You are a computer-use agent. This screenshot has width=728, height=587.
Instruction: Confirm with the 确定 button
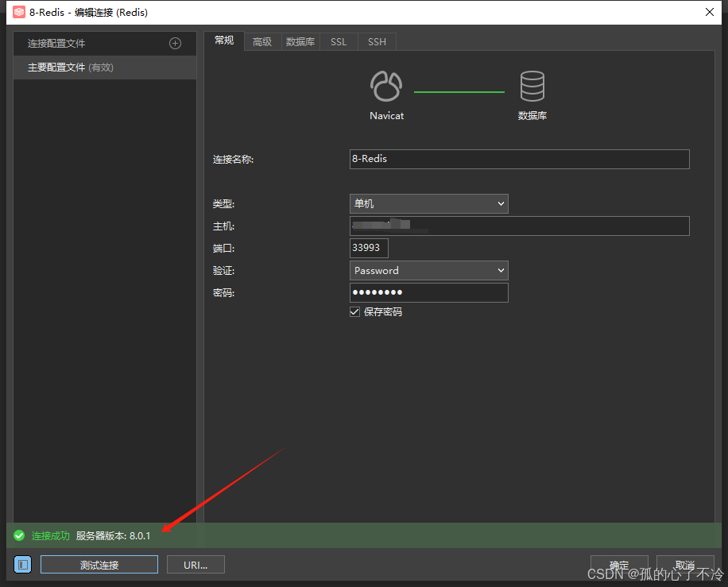(x=619, y=565)
